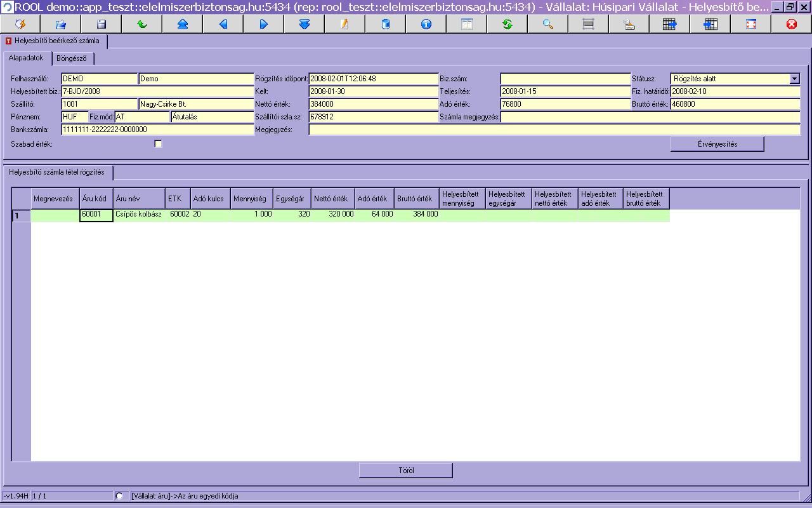Screen dimensions: 812x508
Task: Click the blue database cylinder icon
Action: tap(386, 24)
